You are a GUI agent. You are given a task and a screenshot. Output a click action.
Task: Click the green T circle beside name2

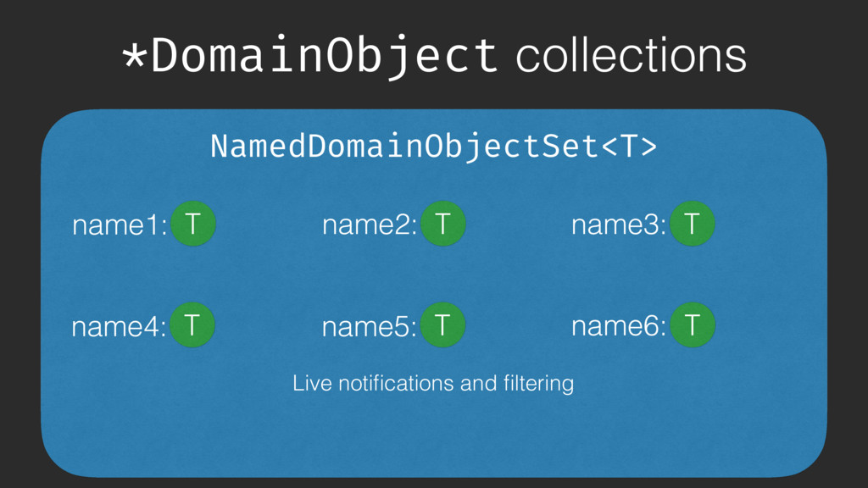point(442,224)
